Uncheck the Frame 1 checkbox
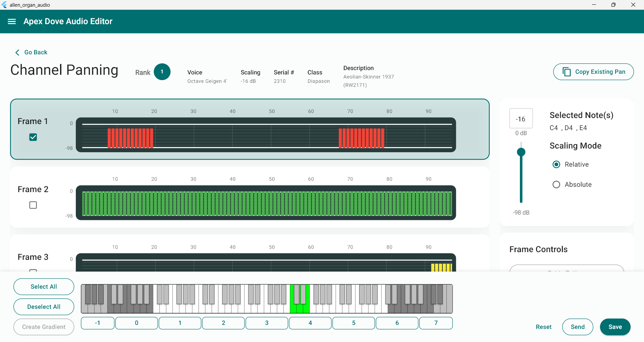Image resolution: width=644 pixels, height=342 pixels. (x=33, y=137)
